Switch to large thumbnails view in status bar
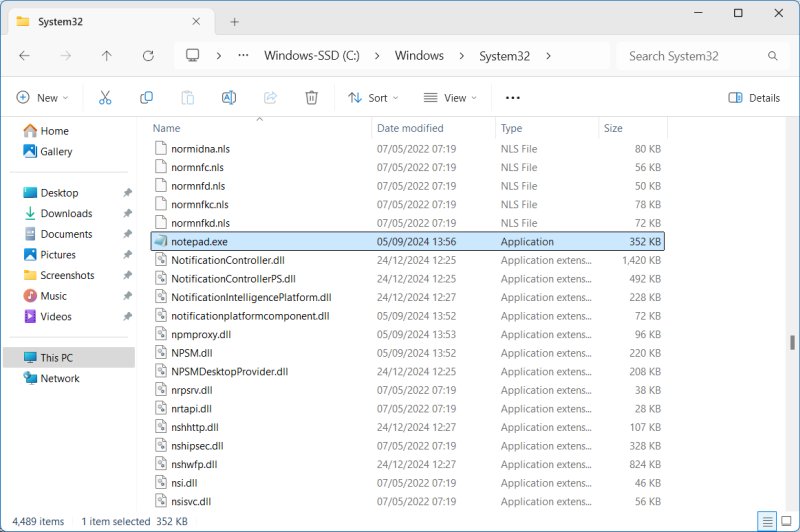Screen dimensions: 800x532 point(786,521)
